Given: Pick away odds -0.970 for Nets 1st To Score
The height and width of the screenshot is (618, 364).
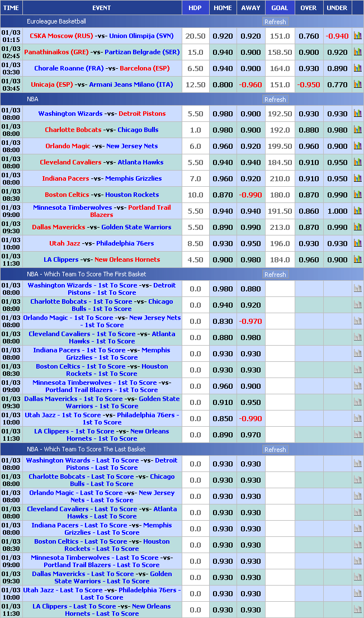Looking at the screenshot, I should [250, 321].
